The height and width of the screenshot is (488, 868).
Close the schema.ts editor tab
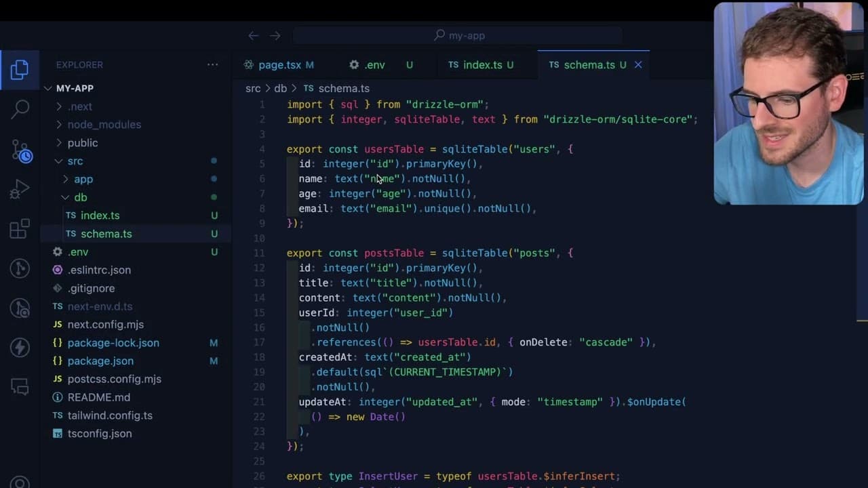[638, 65]
